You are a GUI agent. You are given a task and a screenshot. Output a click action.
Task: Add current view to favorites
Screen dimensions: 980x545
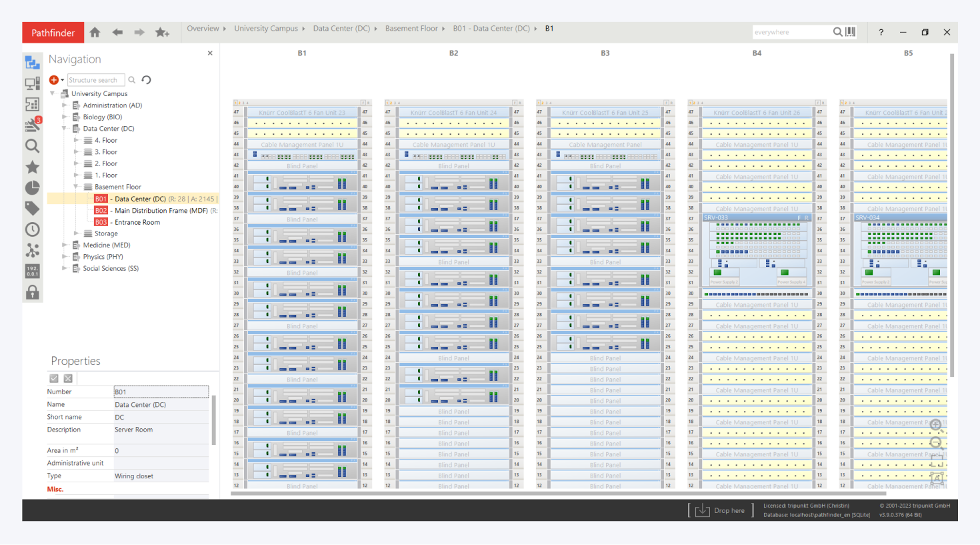click(x=162, y=32)
